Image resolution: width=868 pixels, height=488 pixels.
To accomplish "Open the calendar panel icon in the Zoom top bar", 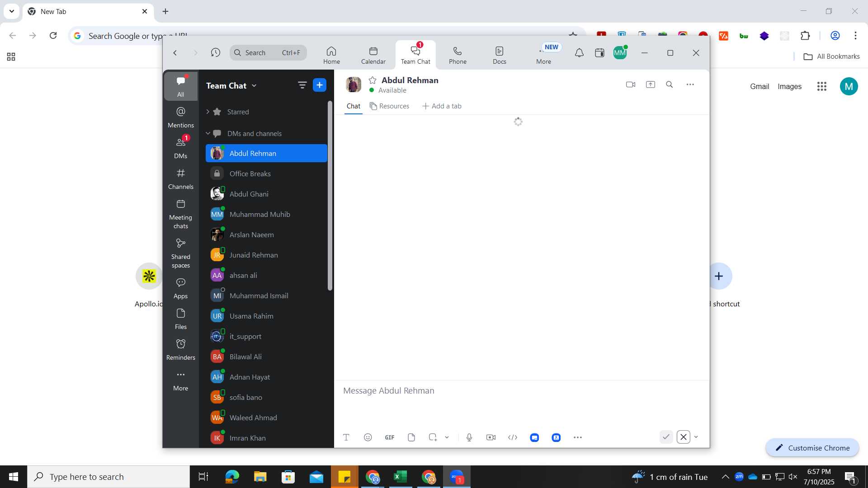I will coord(599,53).
